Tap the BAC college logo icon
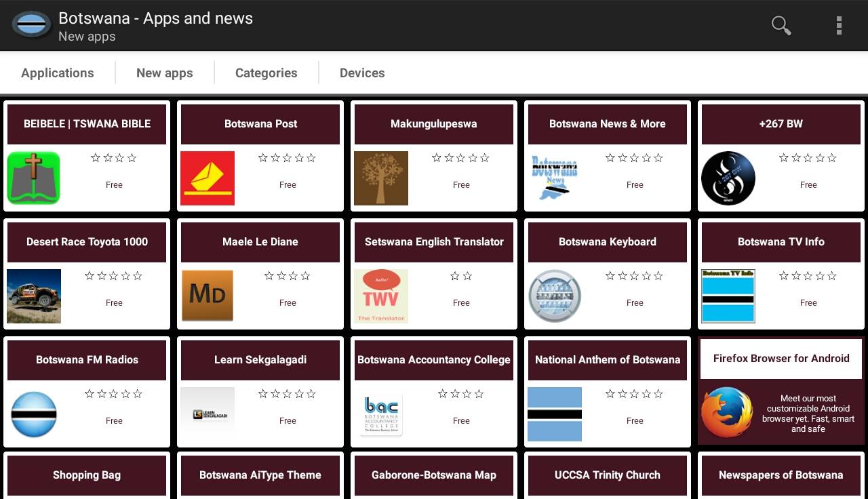 381,414
